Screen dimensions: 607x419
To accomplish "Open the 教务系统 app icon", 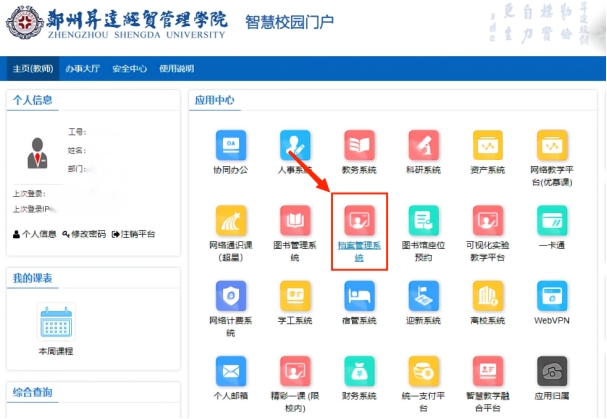I will coord(359,147).
